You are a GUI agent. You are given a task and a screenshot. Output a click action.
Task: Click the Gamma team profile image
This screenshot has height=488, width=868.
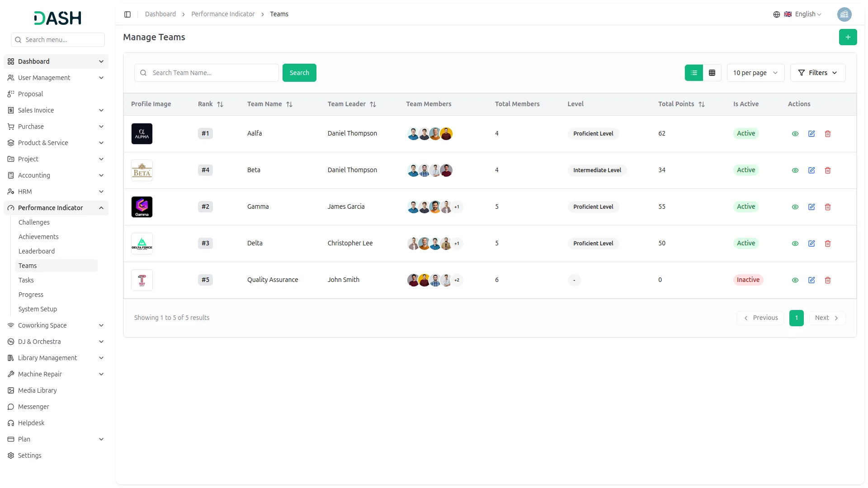click(x=142, y=207)
